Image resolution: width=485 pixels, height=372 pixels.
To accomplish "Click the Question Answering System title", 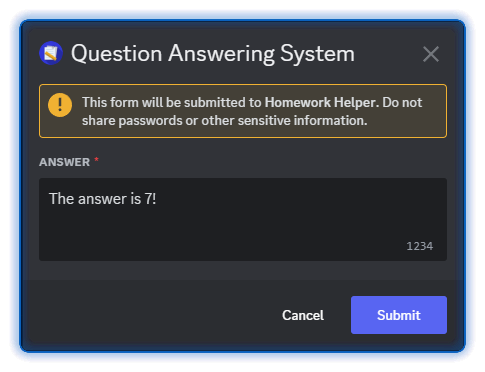I will (x=213, y=54).
